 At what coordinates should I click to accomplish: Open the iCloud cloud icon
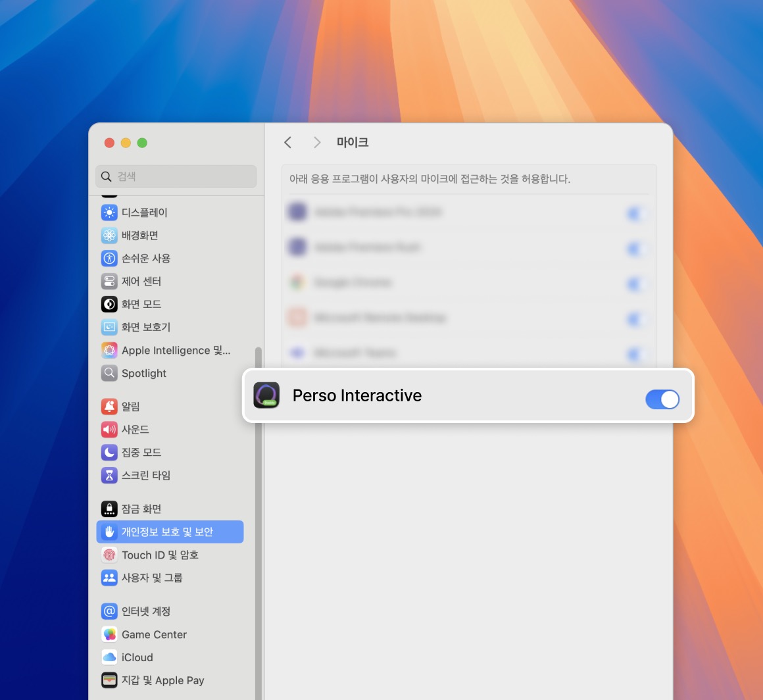pyautogui.click(x=109, y=657)
